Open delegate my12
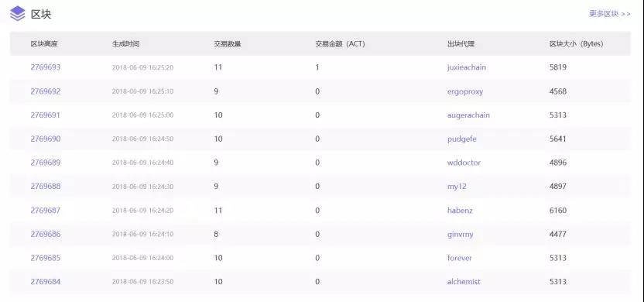644x302 pixels. tap(457, 187)
